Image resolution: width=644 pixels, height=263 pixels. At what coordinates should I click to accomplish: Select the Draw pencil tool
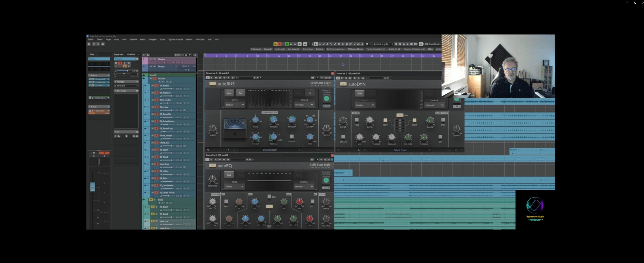(323, 44)
